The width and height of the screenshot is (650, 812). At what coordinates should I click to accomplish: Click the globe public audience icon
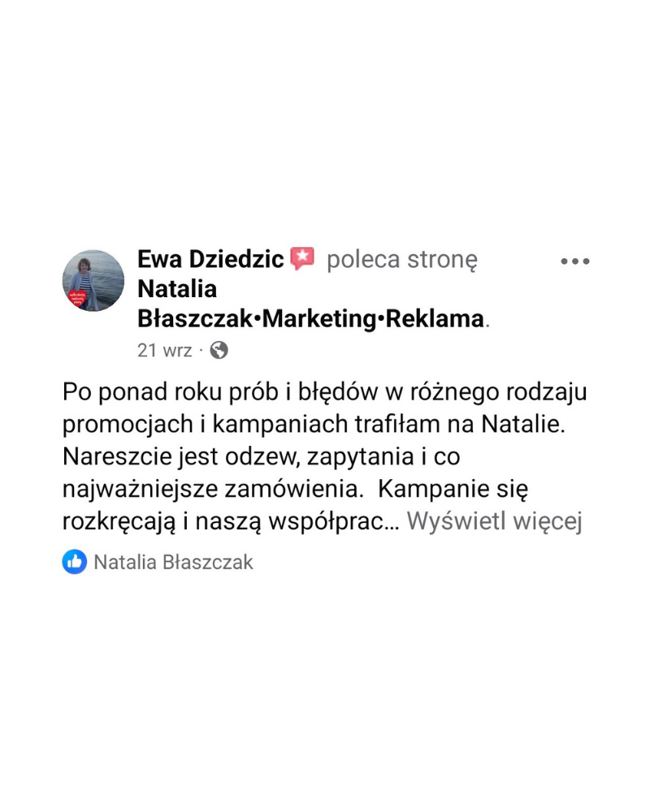pyautogui.click(x=219, y=350)
